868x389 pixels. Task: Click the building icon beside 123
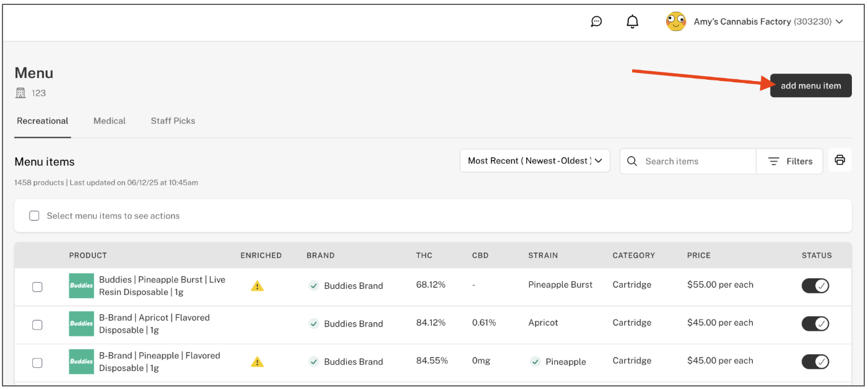coord(20,93)
